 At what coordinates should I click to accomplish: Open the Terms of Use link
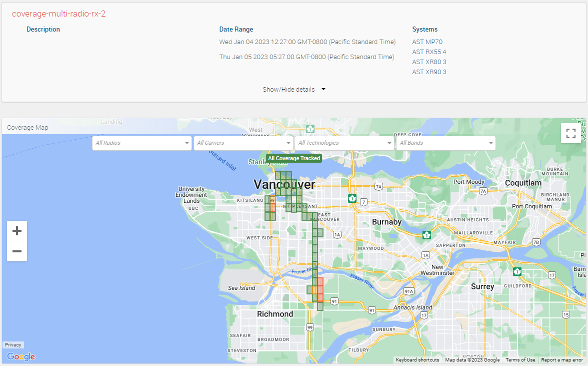(x=520, y=360)
